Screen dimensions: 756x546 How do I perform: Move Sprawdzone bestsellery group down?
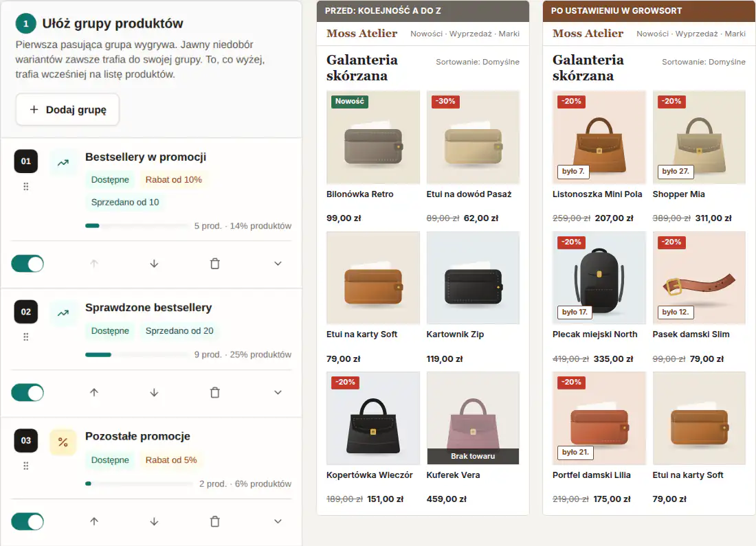point(154,392)
